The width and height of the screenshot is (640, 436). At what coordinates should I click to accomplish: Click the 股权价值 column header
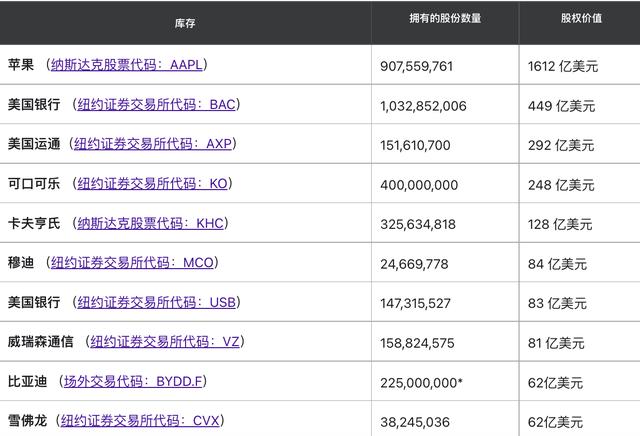coord(581,18)
